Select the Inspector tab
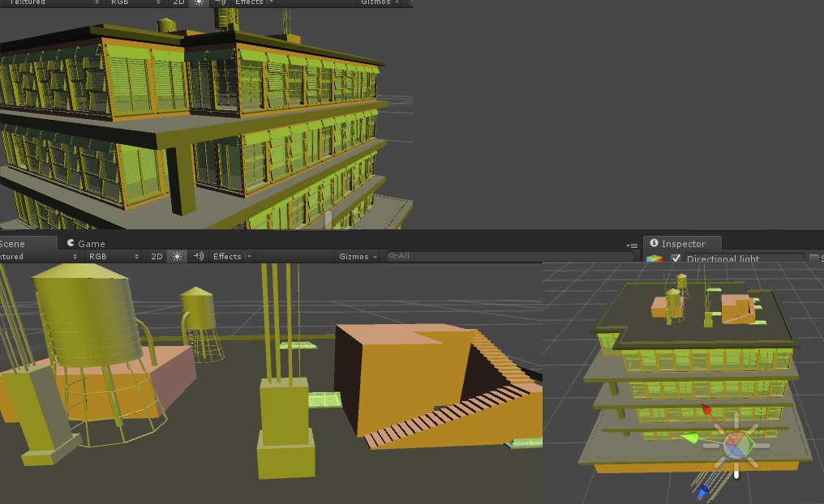Image resolution: width=824 pixels, height=504 pixels. pyautogui.click(x=682, y=244)
